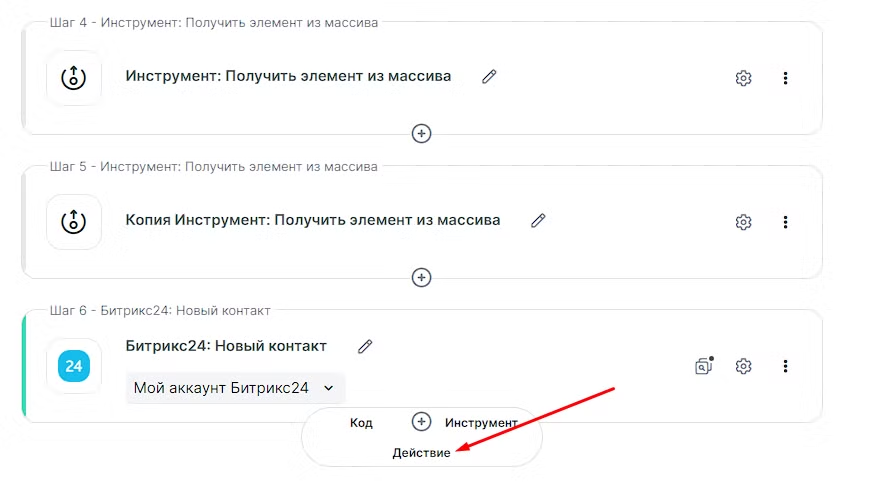This screenshot has height=483, width=879.
Task: Open settings gear for step 4
Action: click(x=743, y=78)
